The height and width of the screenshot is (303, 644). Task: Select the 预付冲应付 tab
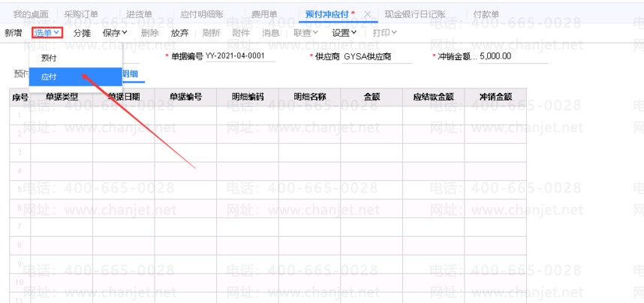(x=327, y=14)
